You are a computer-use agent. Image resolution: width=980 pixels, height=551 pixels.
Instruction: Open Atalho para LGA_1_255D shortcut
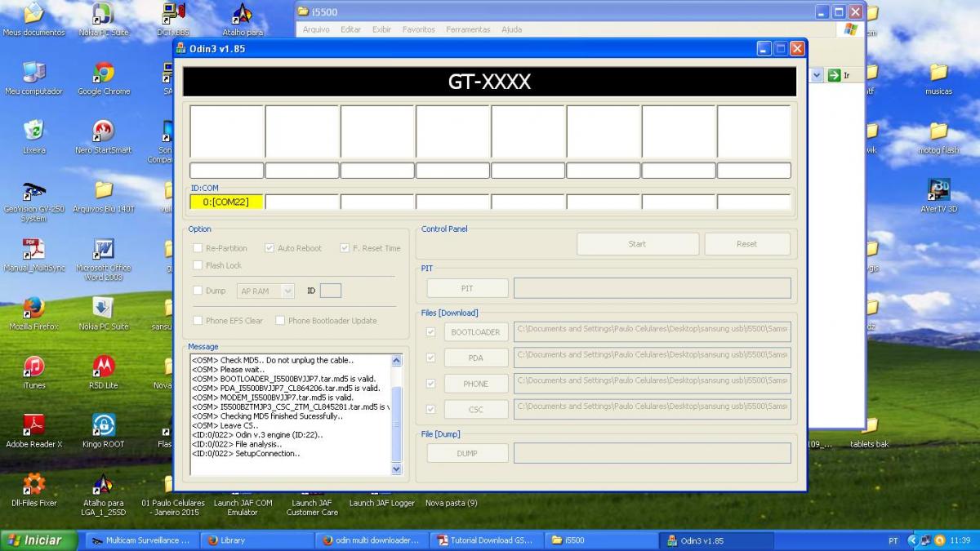click(104, 495)
